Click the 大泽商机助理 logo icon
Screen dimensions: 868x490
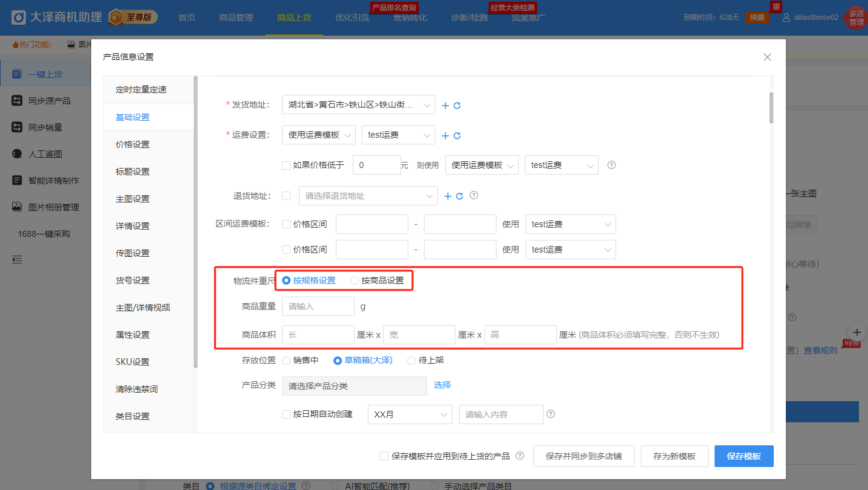tap(19, 17)
